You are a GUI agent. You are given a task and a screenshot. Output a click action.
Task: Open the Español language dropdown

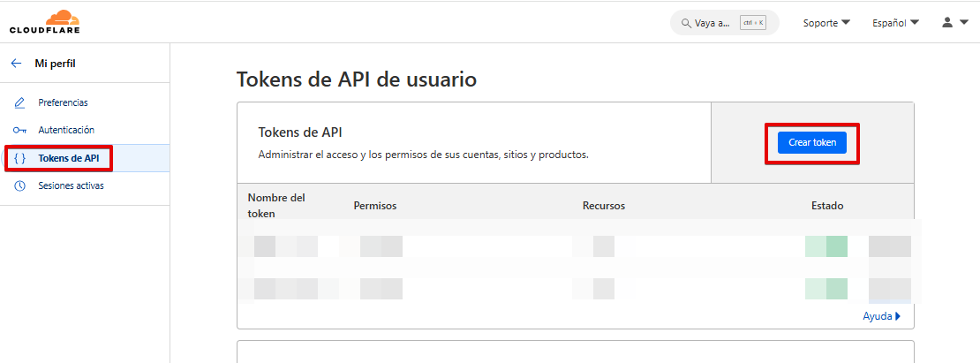pyautogui.click(x=895, y=23)
